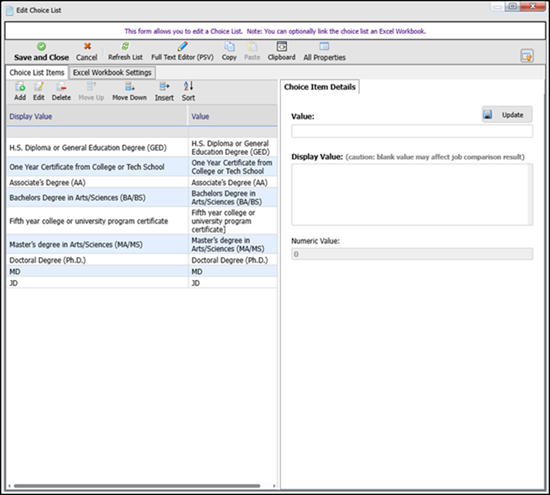Sort the choice list items
Screen dimensions: 550x495
point(188,86)
